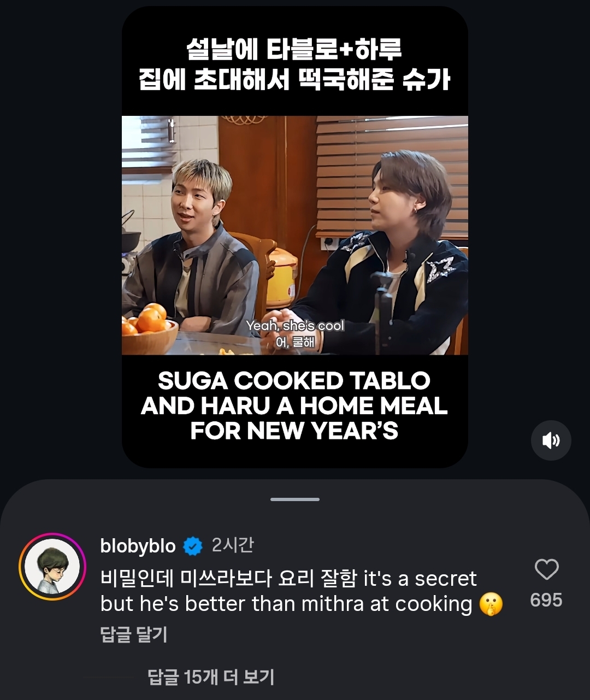Image resolution: width=590 pixels, height=700 pixels.
Task: Tap the comments sheet drag handle
Action: point(295,499)
